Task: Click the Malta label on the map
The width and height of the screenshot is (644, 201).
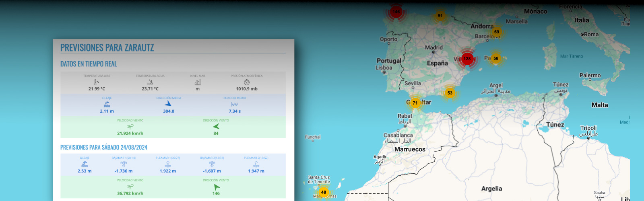Action: tap(600, 105)
